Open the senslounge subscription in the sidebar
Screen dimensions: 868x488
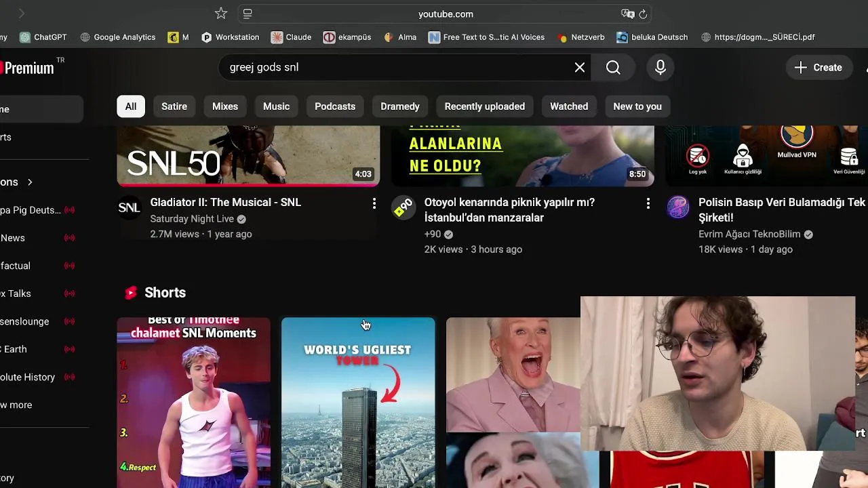coord(38,321)
